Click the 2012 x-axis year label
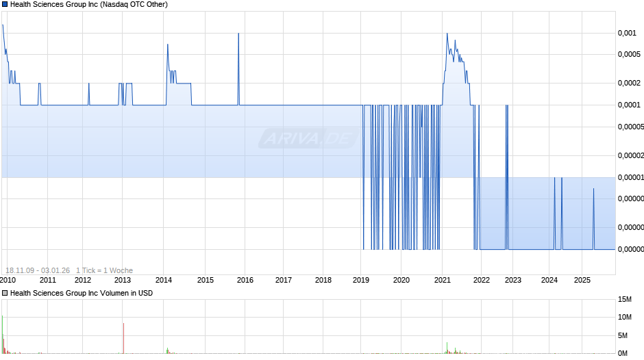Image resolution: width=644 pixels, height=360 pixels. click(x=82, y=280)
